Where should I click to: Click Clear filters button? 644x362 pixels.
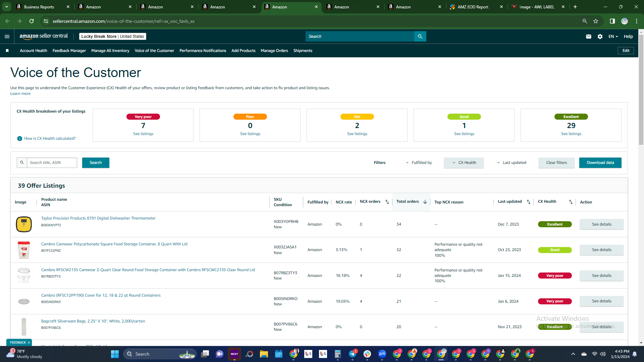coord(556,163)
